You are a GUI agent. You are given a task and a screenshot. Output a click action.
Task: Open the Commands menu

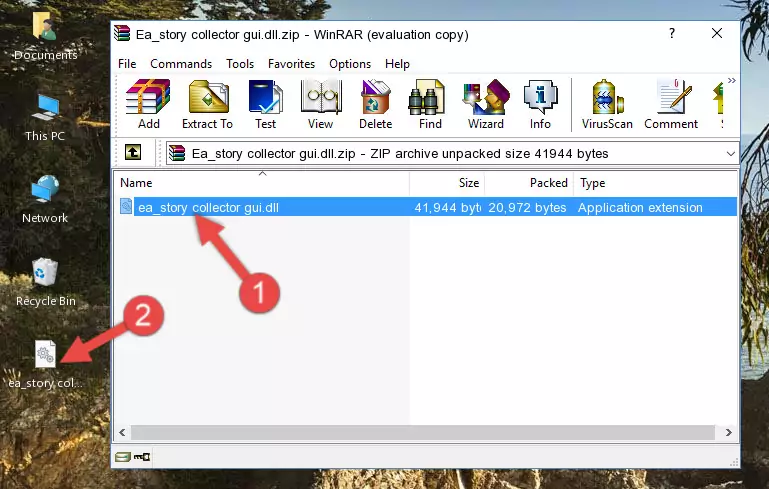click(x=181, y=64)
